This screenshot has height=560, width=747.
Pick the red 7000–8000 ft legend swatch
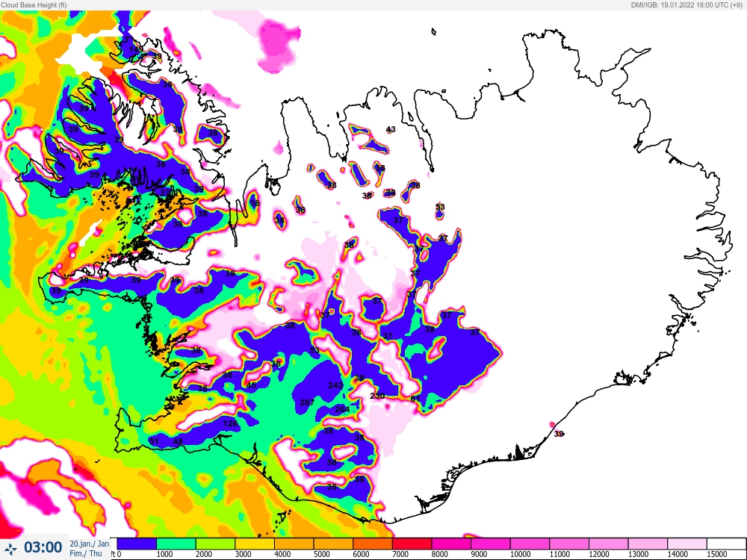coord(412,544)
